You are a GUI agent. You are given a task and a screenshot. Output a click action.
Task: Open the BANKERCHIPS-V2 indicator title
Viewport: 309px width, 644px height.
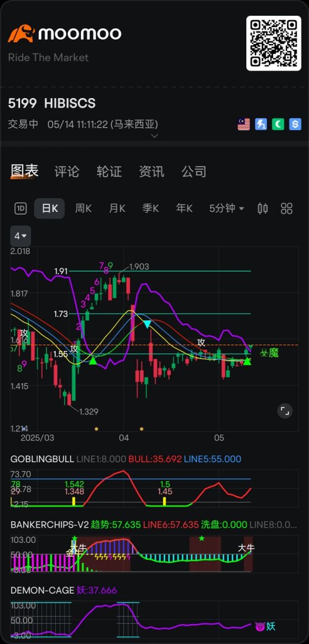click(x=50, y=525)
